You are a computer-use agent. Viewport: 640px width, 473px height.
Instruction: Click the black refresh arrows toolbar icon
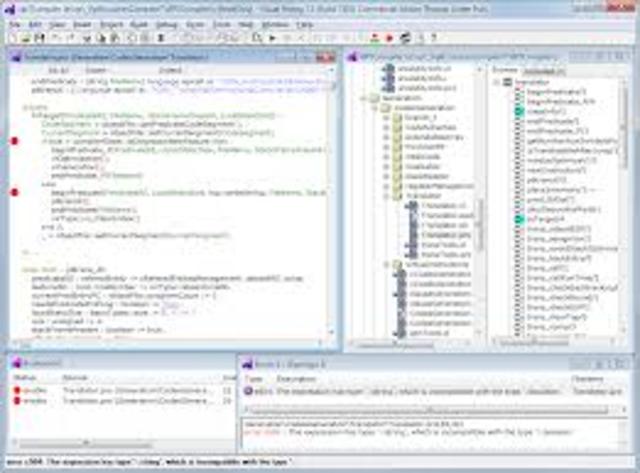(405, 38)
